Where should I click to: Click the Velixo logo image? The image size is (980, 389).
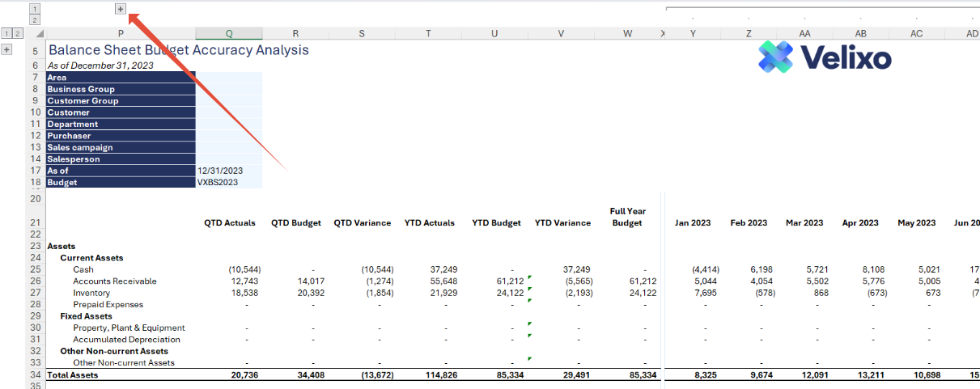pyautogui.click(x=825, y=57)
